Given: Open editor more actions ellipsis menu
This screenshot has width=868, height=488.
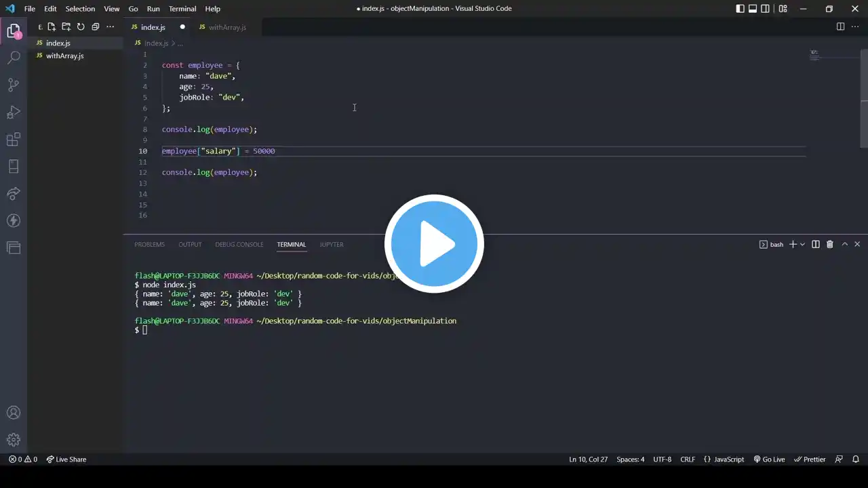Looking at the screenshot, I should pos(854,27).
